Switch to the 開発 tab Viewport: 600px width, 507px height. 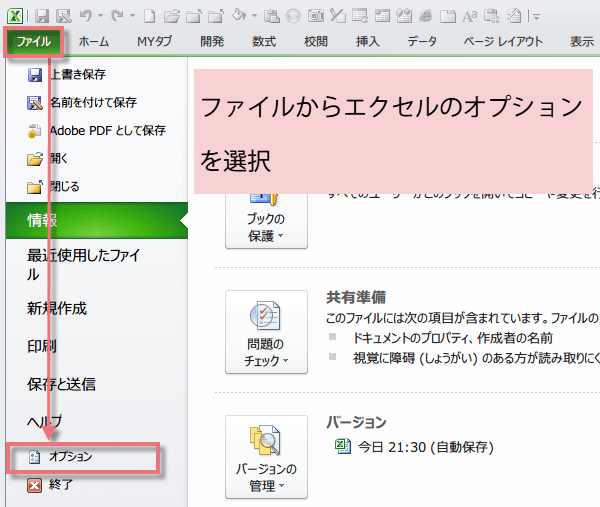pyautogui.click(x=212, y=41)
